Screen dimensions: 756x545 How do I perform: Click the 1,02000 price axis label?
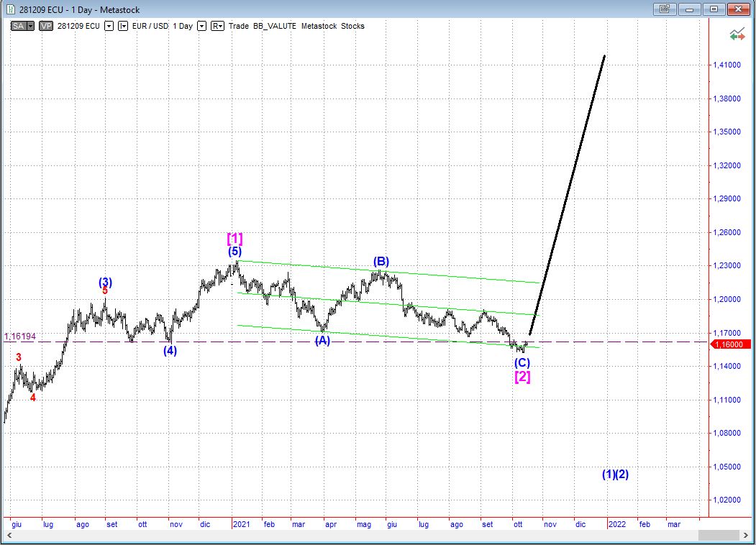727,500
